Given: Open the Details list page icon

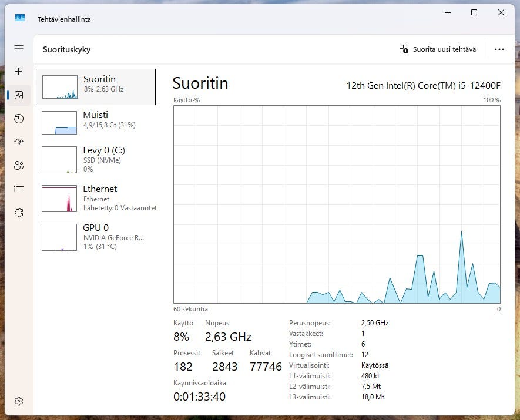Looking at the screenshot, I should pyautogui.click(x=19, y=189).
